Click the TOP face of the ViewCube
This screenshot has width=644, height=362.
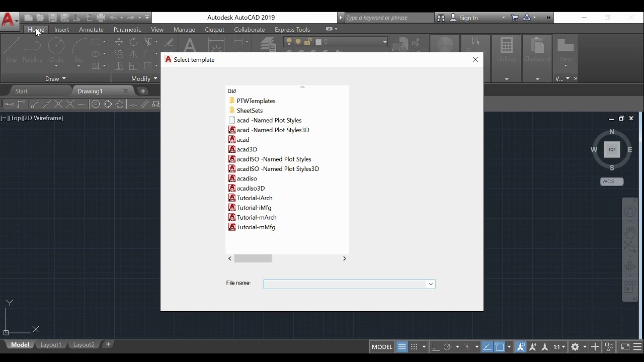coord(612,149)
